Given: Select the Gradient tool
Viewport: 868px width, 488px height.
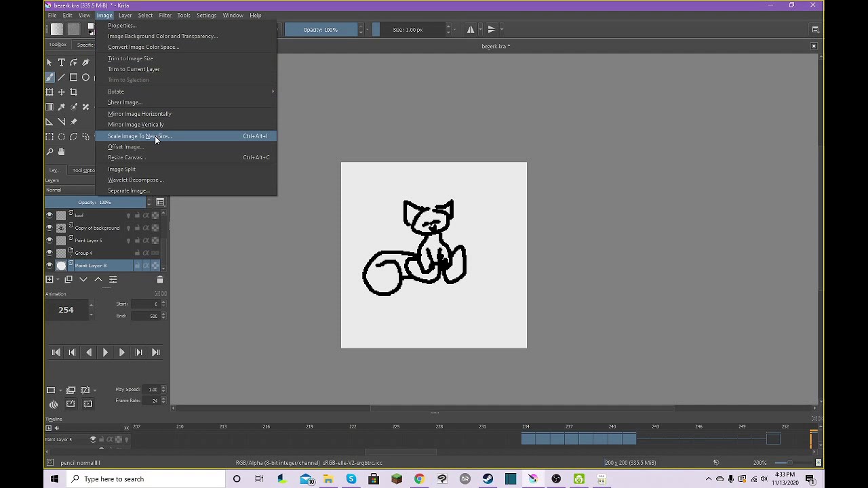Looking at the screenshot, I should tap(50, 107).
